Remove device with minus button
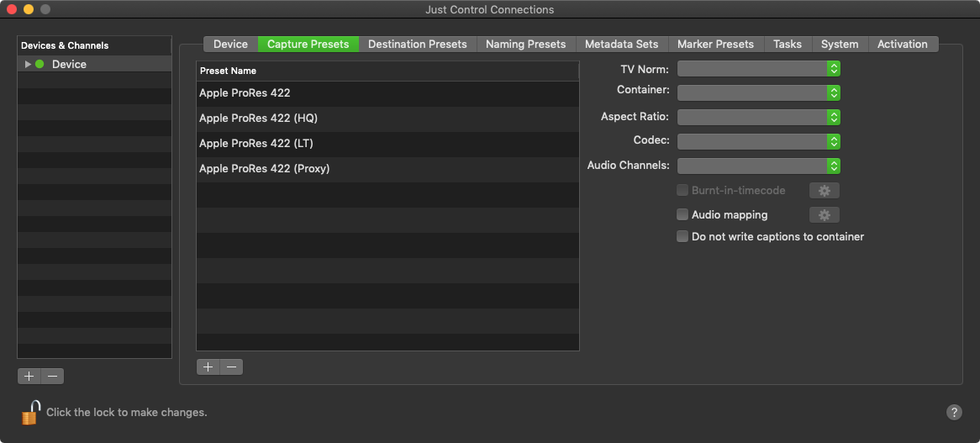The image size is (980, 443). point(52,376)
